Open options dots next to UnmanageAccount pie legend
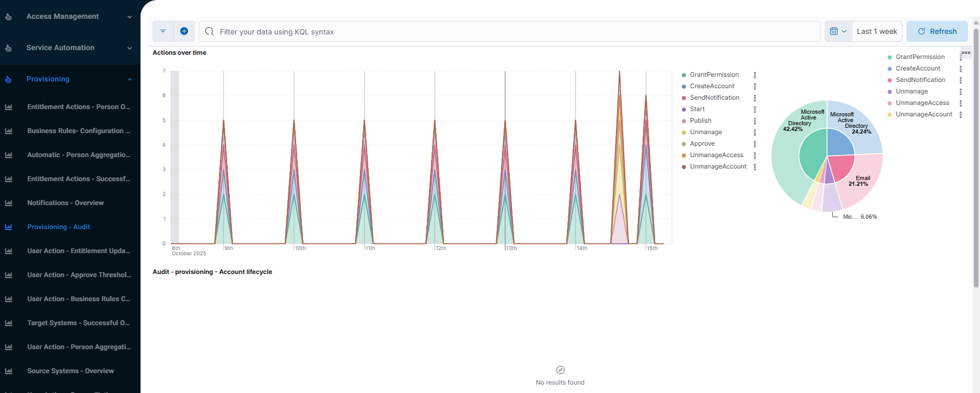The width and height of the screenshot is (980, 393). pos(961,114)
